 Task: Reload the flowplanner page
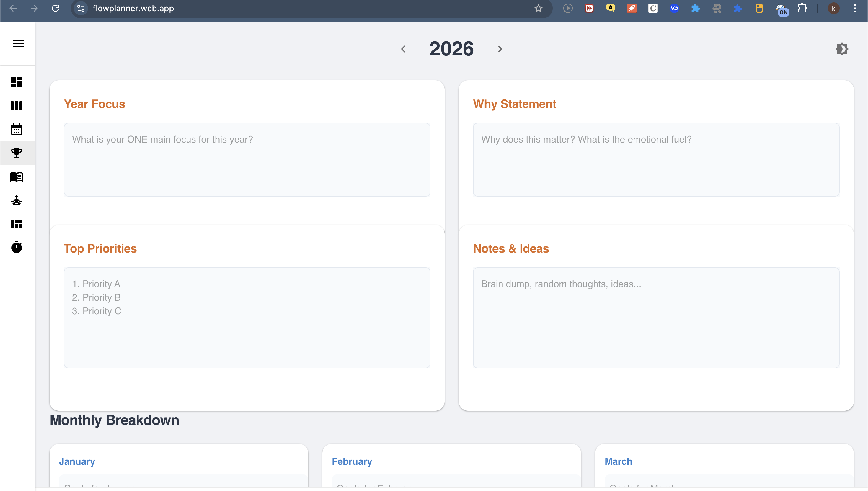click(x=56, y=8)
